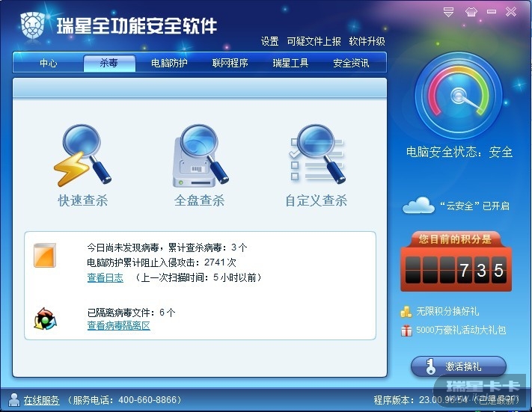
Task: Open the 瑞星工具 tab
Action: point(290,63)
